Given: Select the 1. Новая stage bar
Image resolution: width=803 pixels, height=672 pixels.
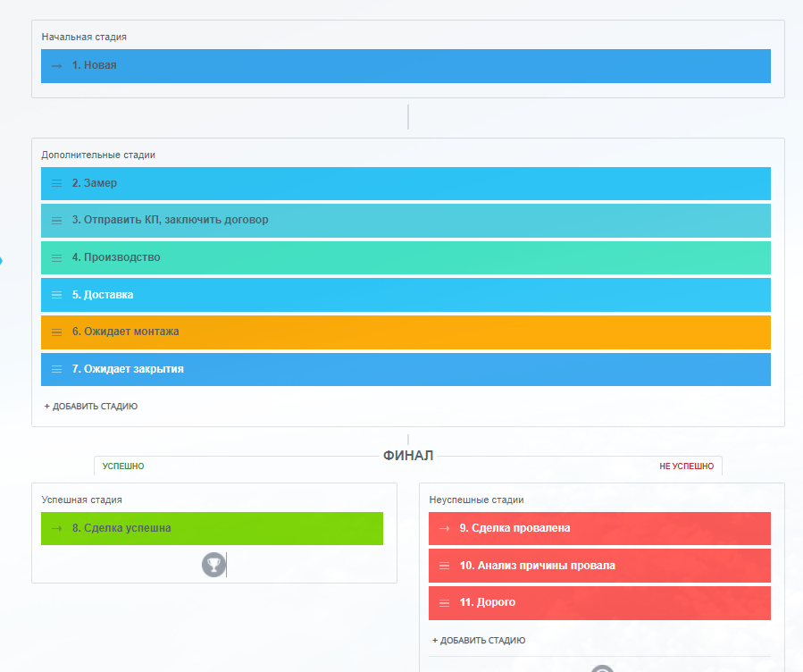Looking at the screenshot, I should 406,66.
